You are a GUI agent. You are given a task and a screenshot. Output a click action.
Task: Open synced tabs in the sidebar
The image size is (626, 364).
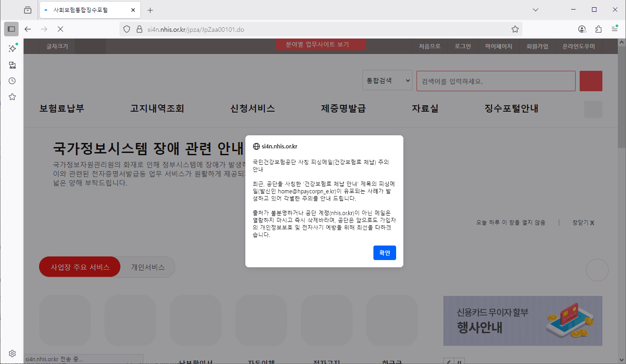coord(12,65)
